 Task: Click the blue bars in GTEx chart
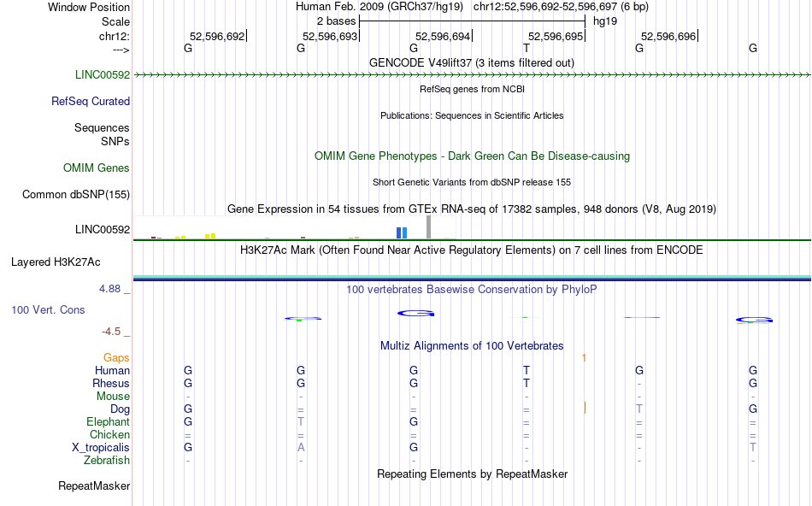point(402,233)
